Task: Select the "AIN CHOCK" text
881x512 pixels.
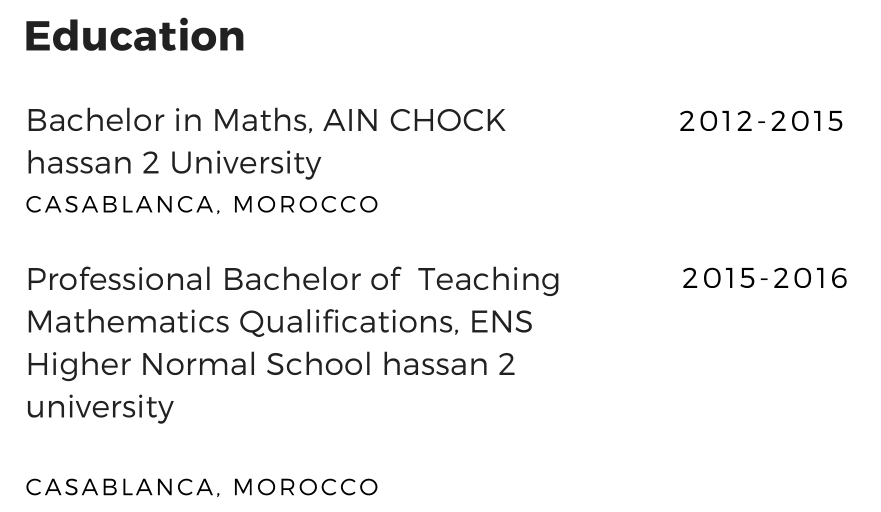Action: click(x=415, y=121)
